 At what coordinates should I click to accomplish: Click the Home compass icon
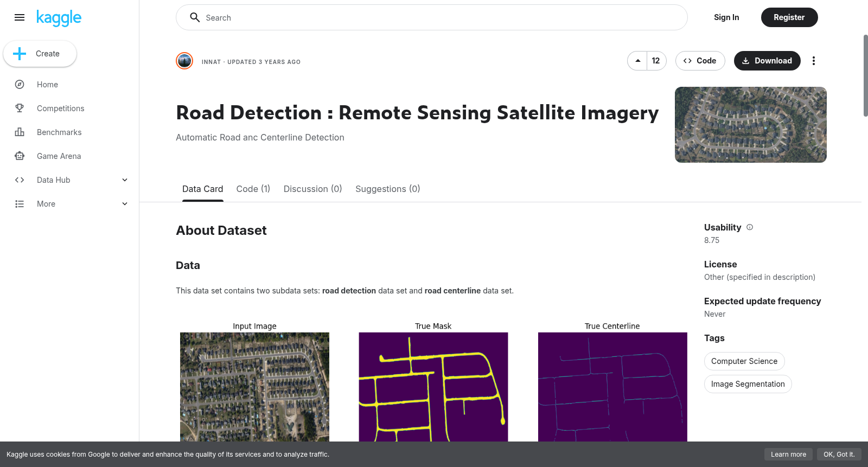[20, 85]
